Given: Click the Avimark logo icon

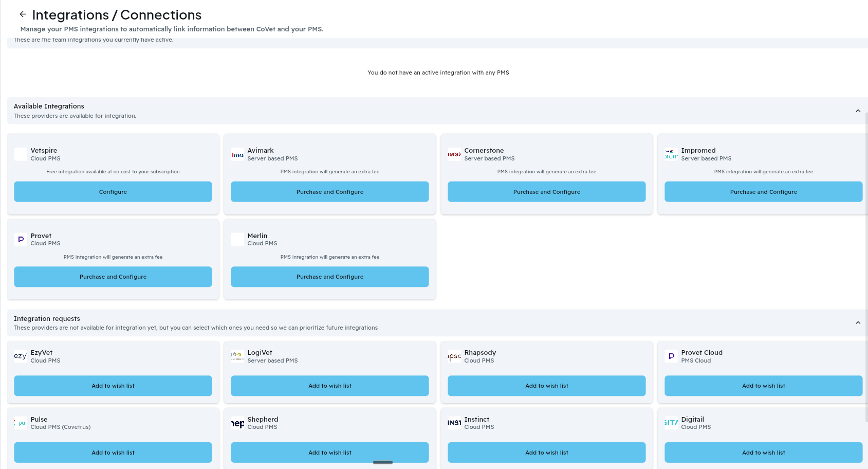Looking at the screenshot, I should click(x=237, y=154).
